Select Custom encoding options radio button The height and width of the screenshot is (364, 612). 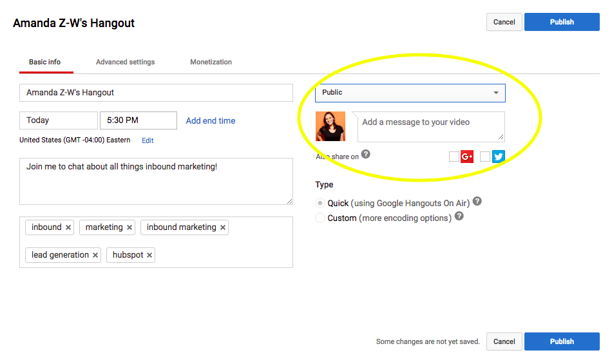[x=320, y=218]
